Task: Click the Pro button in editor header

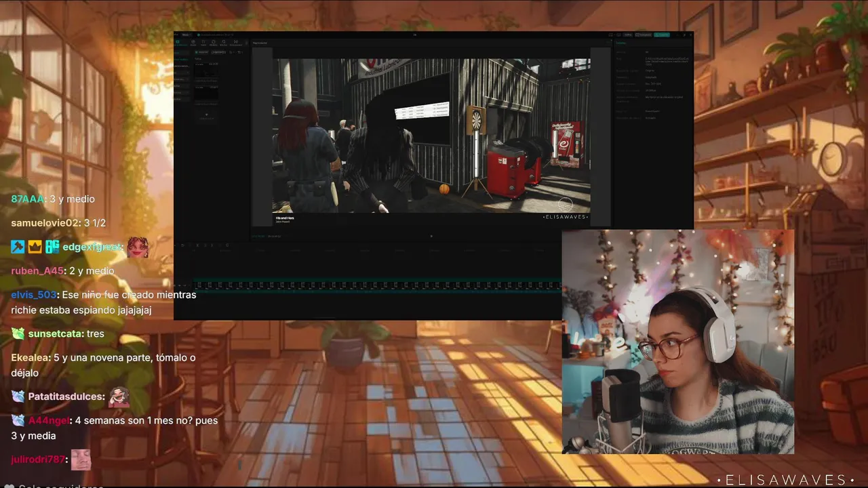Action: 627,35
